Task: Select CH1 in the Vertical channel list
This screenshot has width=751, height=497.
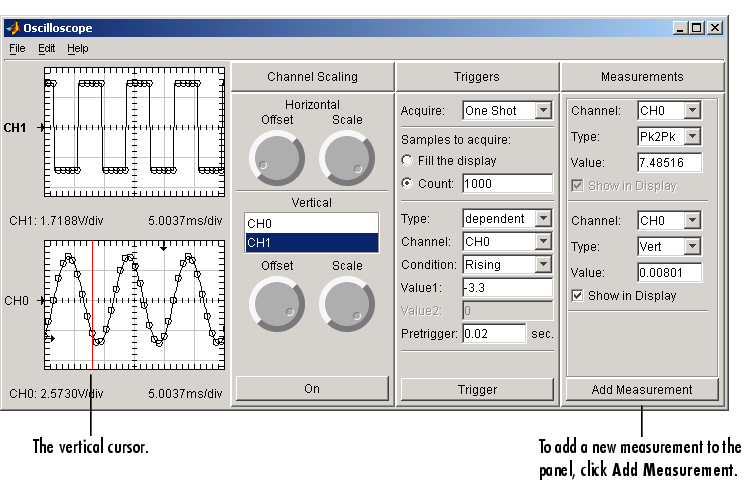Action: tap(311, 243)
